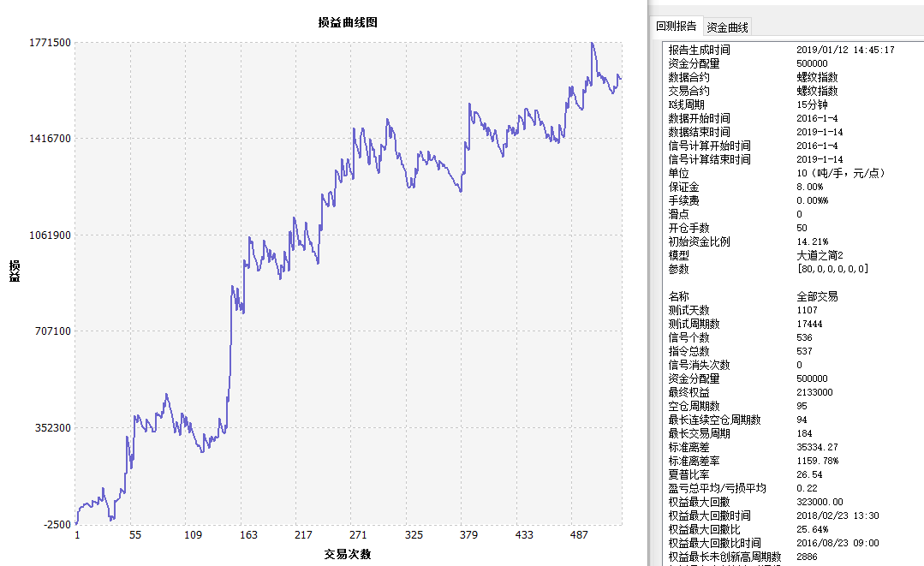Image resolution: width=924 pixels, height=566 pixels.
Task: Click the 保证金 value 8.00%
Action: click(809, 187)
